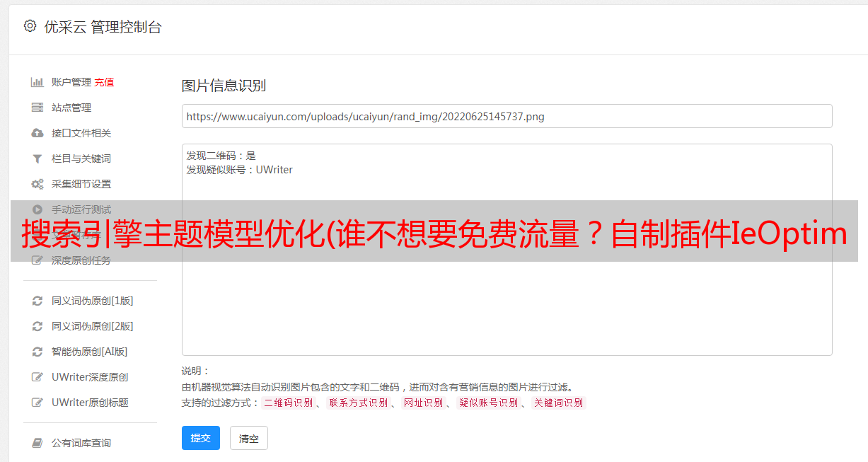This screenshot has width=868, height=462.
Task: Open 账户管理 in the sidebar
Action: tap(71, 82)
